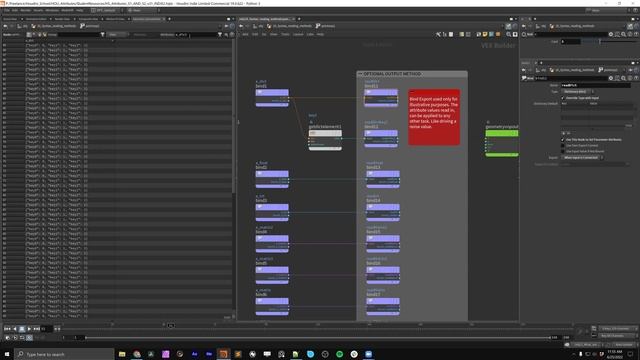Click the stop button in playbar

22,329
